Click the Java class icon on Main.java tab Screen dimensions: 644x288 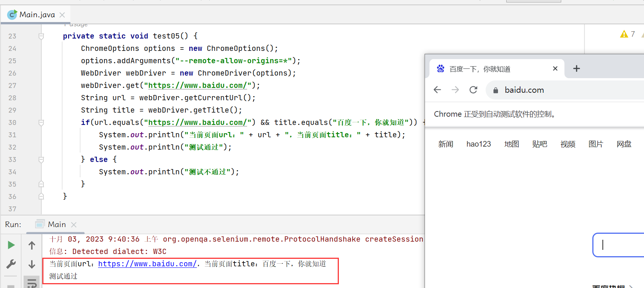click(12, 15)
